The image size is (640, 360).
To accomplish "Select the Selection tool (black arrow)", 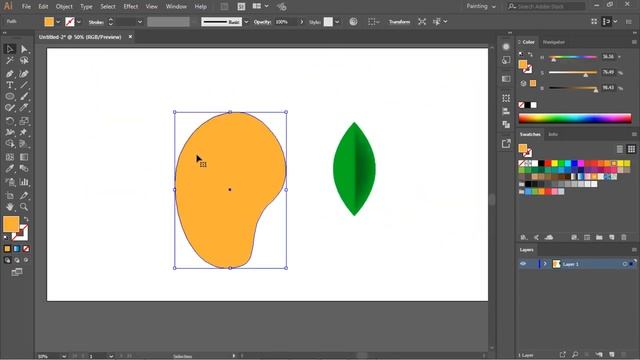I will click(10, 49).
